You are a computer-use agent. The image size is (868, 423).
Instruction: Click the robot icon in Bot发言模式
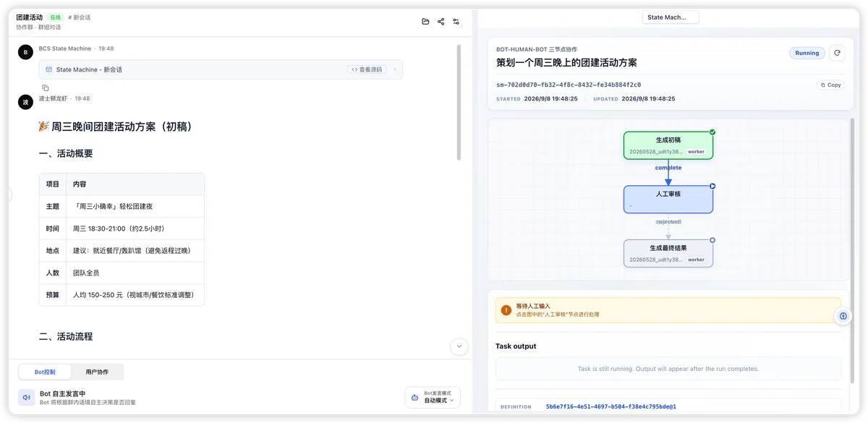(414, 397)
